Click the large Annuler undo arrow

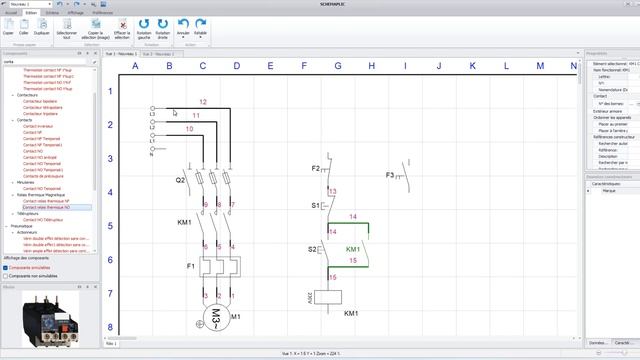coord(183,23)
